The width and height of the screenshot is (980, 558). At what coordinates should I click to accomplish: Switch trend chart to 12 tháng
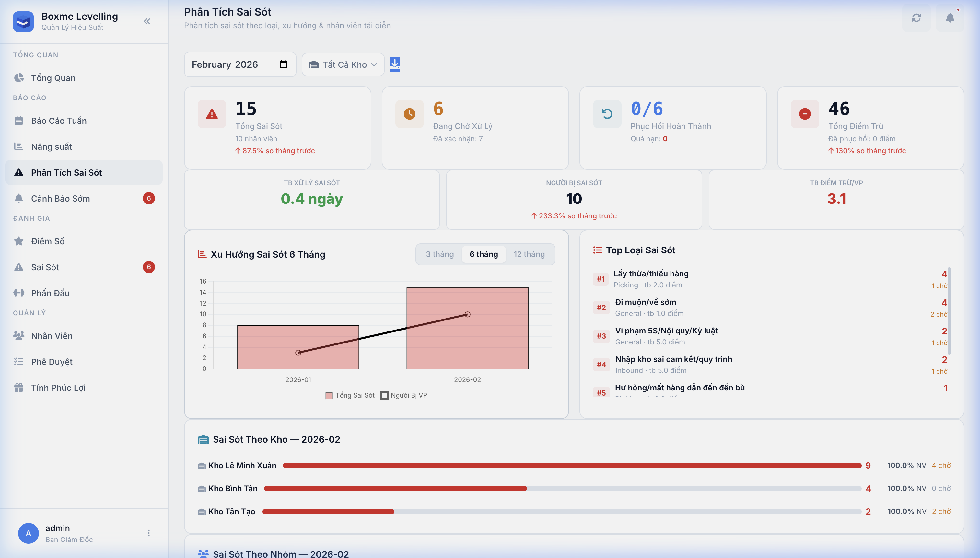coord(529,254)
